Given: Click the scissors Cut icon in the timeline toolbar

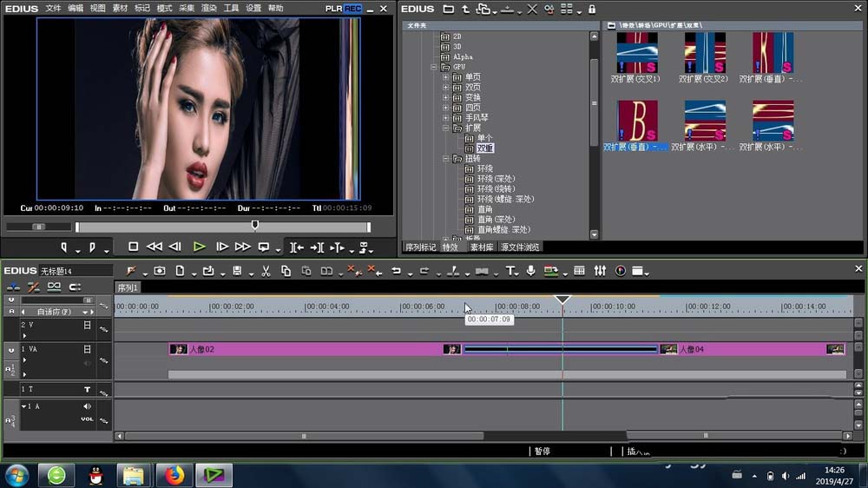Looking at the screenshot, I should [266, 271].
